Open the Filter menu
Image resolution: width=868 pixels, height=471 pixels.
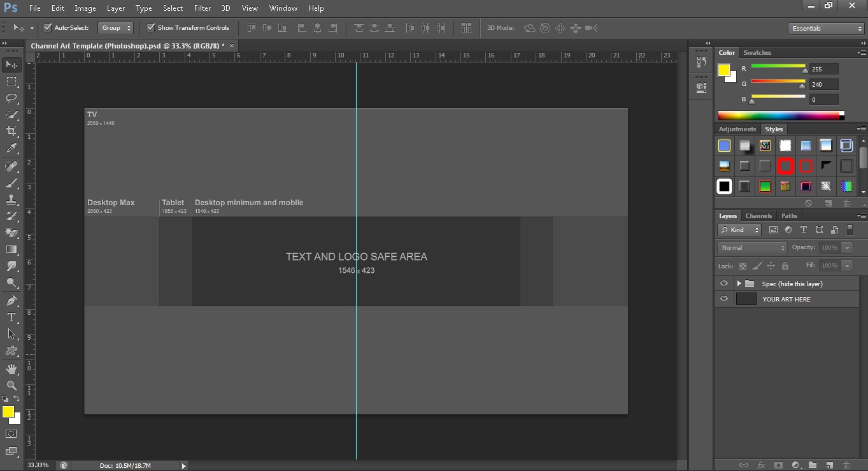pyautogui.click(x=203, y=8)
